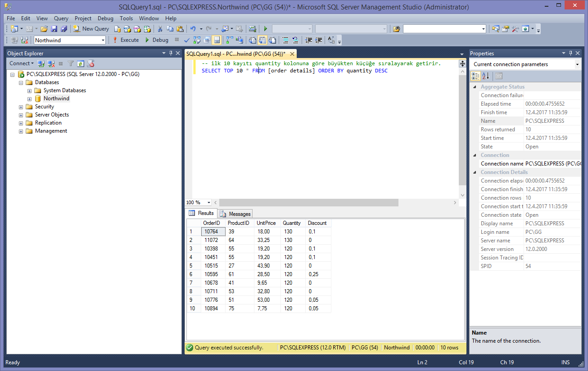The width and height of the screenshot is (588, 371).
Task: Click the Database Engine Query icon
Action: pos(118,29)
